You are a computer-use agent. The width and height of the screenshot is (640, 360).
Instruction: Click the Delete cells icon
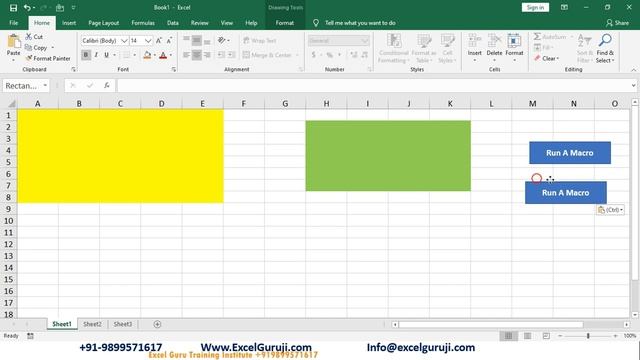494,41
